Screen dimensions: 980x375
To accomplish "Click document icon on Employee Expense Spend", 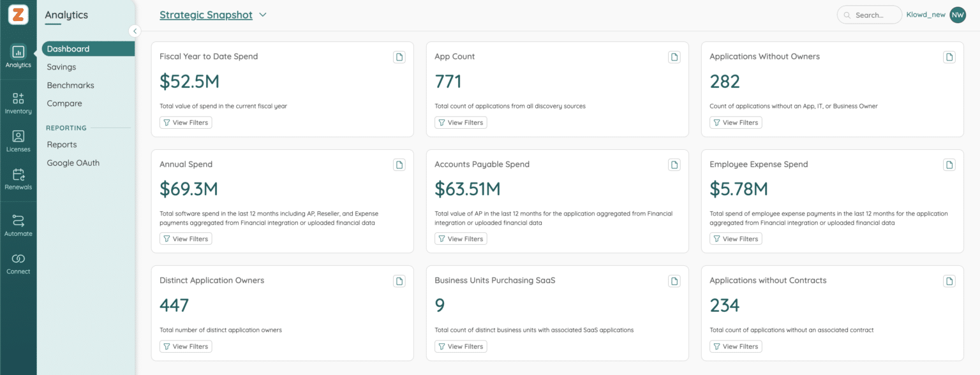I will (949, 165).
